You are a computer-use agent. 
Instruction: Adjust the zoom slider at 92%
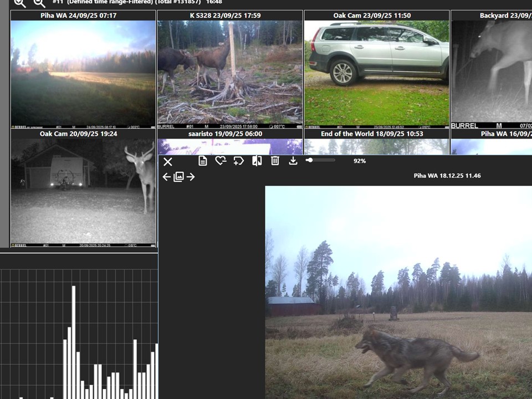click(x=320, y=160)
